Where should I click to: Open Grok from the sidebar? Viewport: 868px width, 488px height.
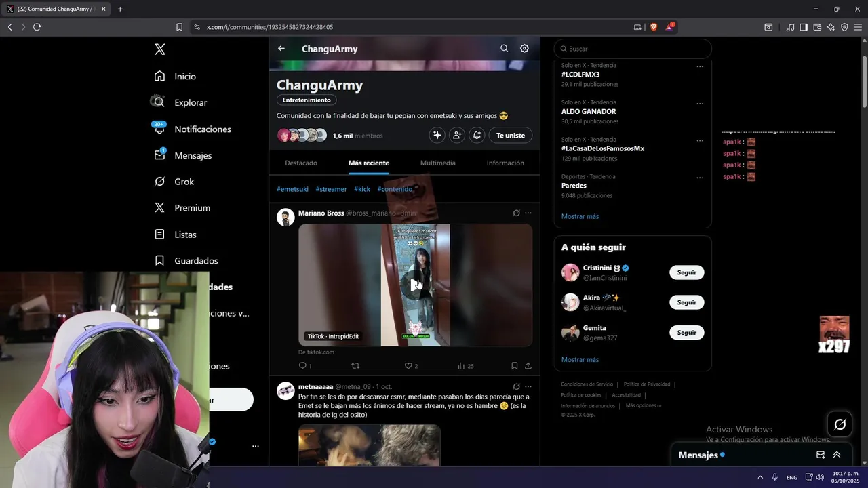click(x=174, y=182)
